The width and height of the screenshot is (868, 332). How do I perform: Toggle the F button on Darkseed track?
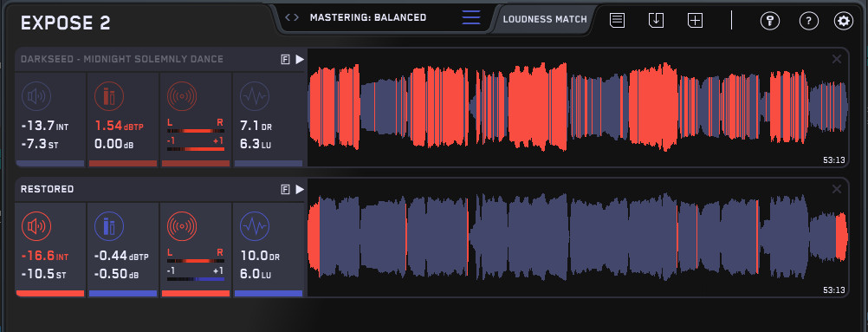click(x=286, y=59)
